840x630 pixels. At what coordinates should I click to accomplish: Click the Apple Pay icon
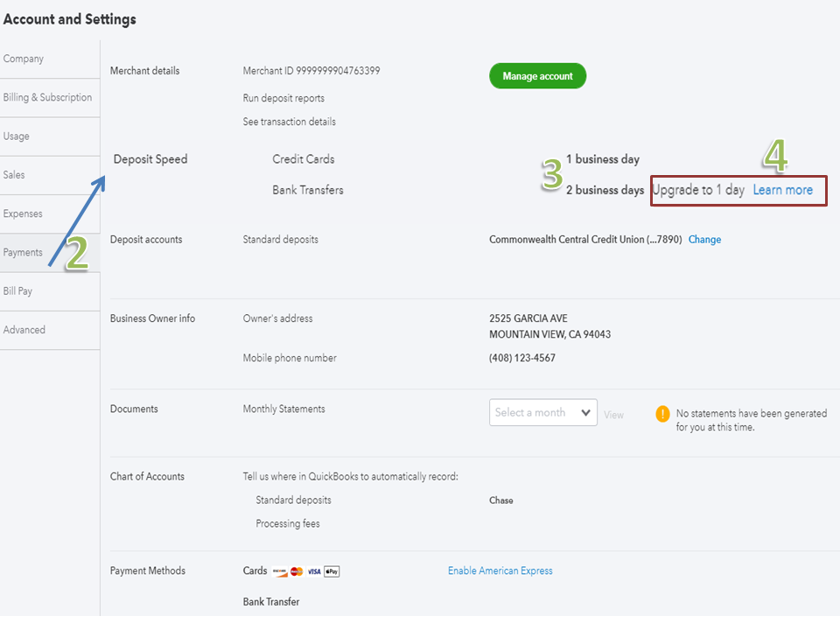332,571
